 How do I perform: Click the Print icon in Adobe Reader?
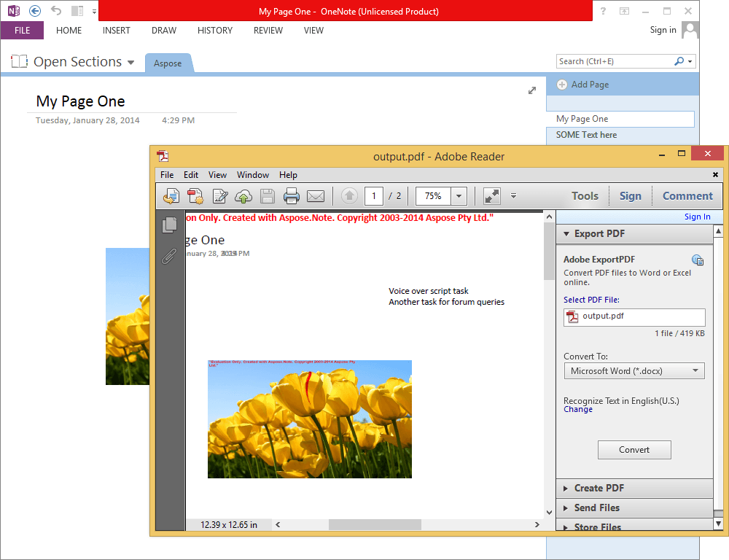click(292, 196)
